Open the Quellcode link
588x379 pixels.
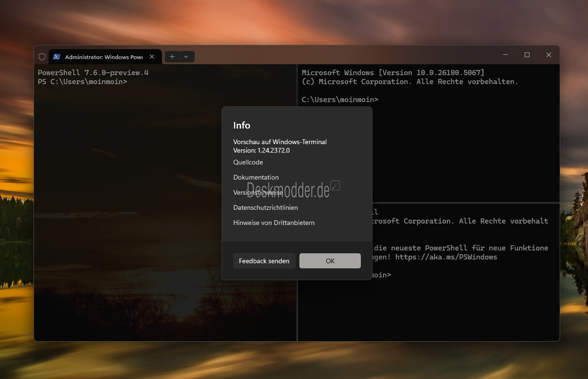[x=248, y=162]
